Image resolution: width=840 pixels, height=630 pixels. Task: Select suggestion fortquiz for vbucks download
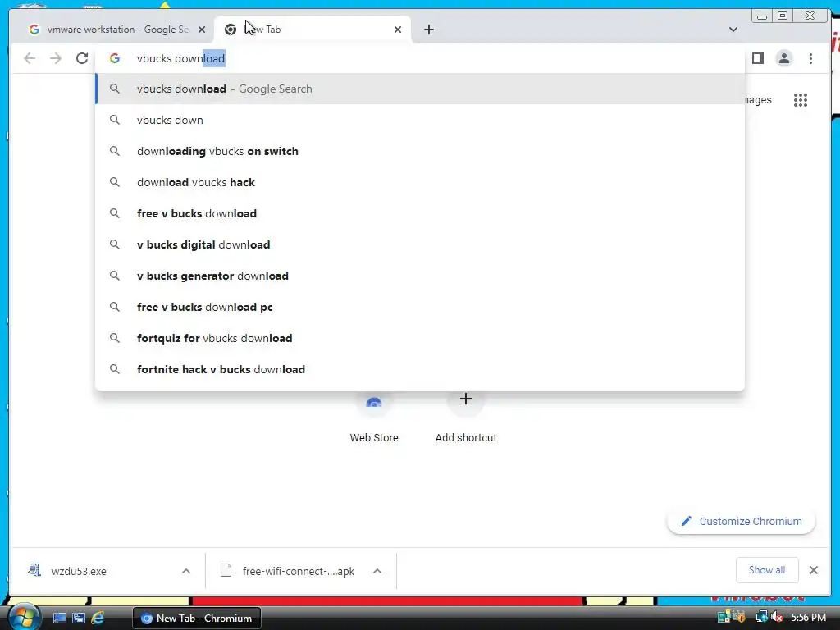click(x=420, y=338)
